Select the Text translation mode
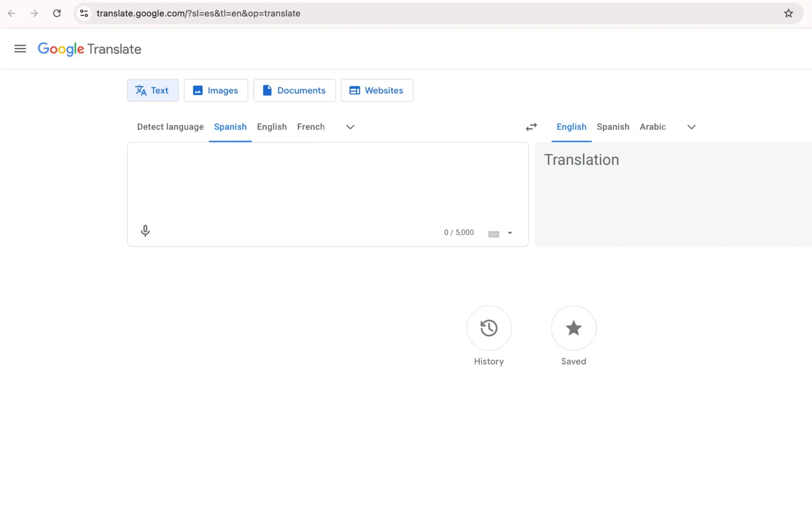Viewport: 812px width, 518px height. pos(153,90)
